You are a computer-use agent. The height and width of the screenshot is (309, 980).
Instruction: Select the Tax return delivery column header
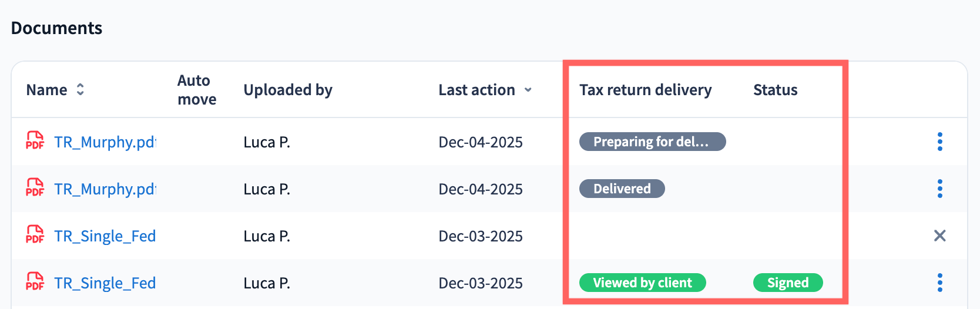pyautogui.click(x=645, y=90)
